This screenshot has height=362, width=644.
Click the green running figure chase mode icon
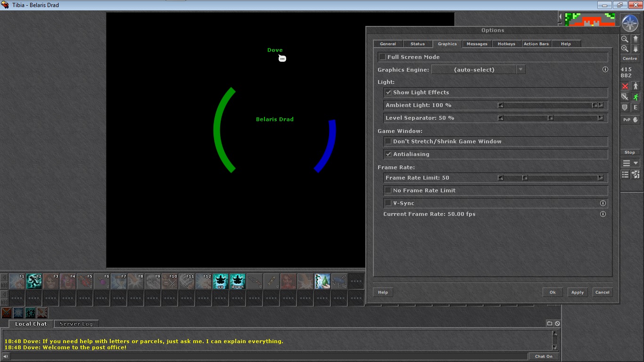[635, 97]
